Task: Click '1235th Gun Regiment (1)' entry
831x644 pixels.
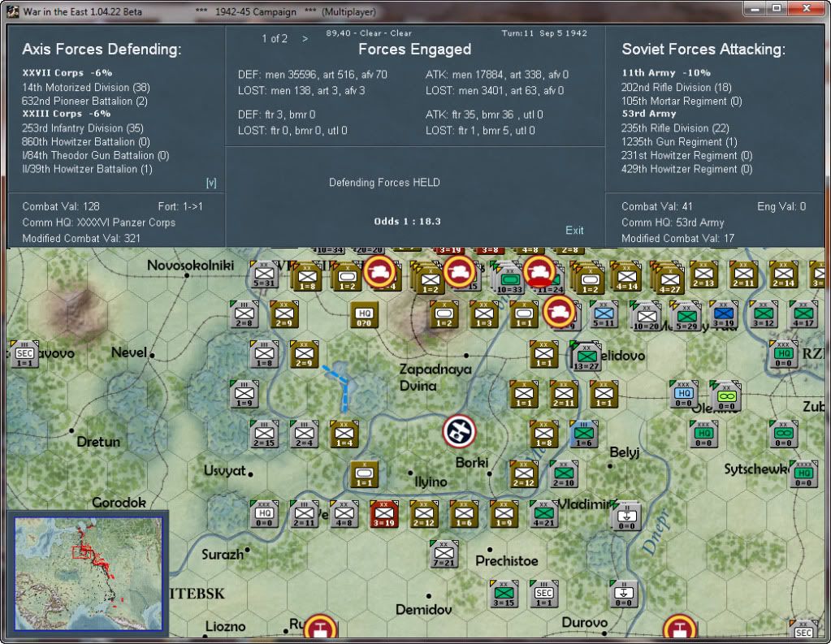Action: (679, 142)
